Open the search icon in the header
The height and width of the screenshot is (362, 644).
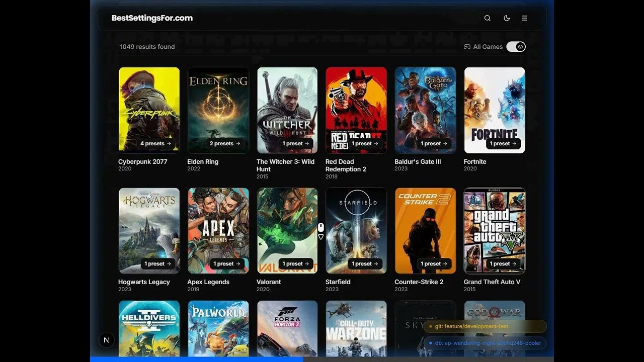pos(487,18)
